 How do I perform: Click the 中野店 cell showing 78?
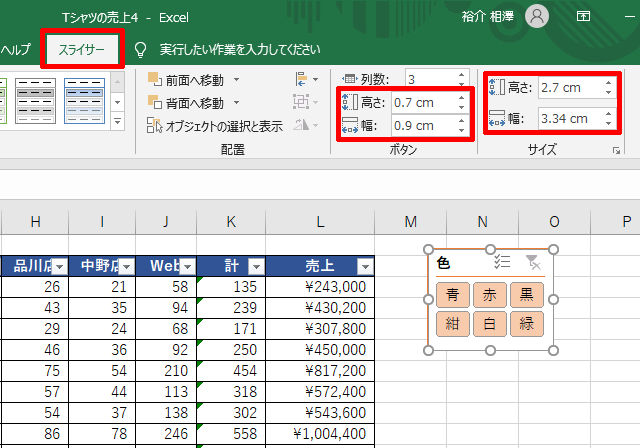coord(102,434)
